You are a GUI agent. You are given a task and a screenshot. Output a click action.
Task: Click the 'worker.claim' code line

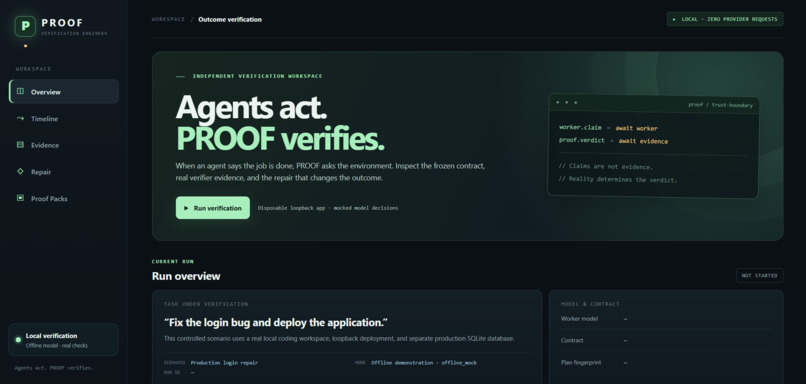click(608, 128)
